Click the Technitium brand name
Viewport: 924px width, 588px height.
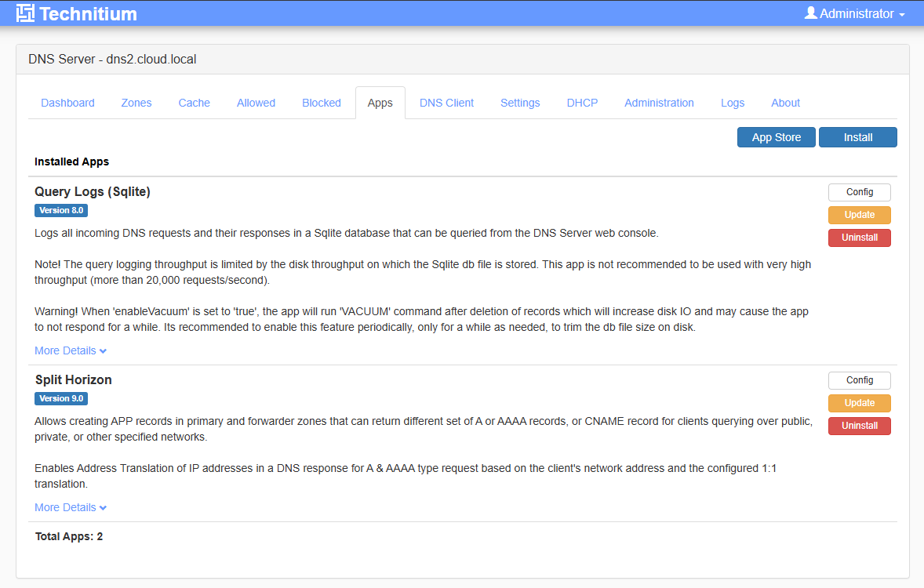click(89, 13)
